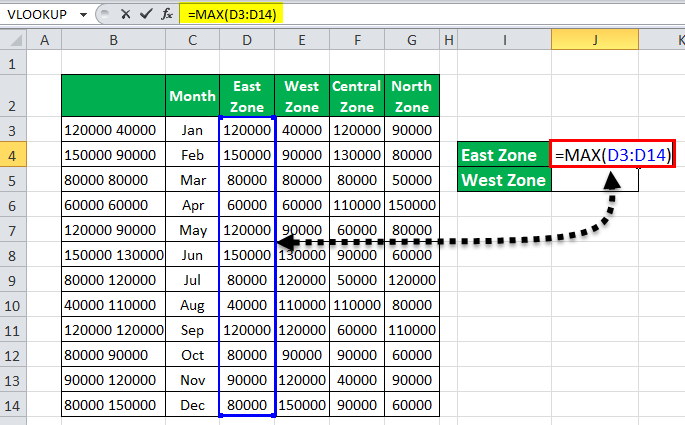Click the Central Zone header cell
This screenshot has width=685, height=425.
357,96
